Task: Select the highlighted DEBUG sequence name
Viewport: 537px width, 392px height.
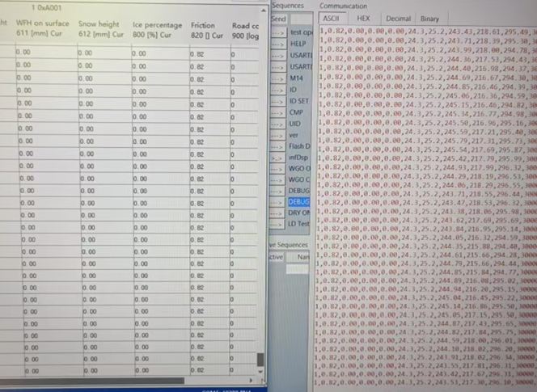Action: (298, 202)
